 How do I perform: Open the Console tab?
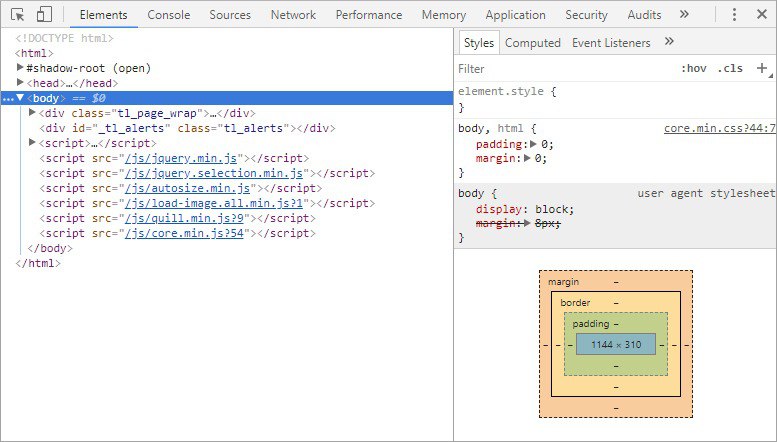click(x=168, y=15)
